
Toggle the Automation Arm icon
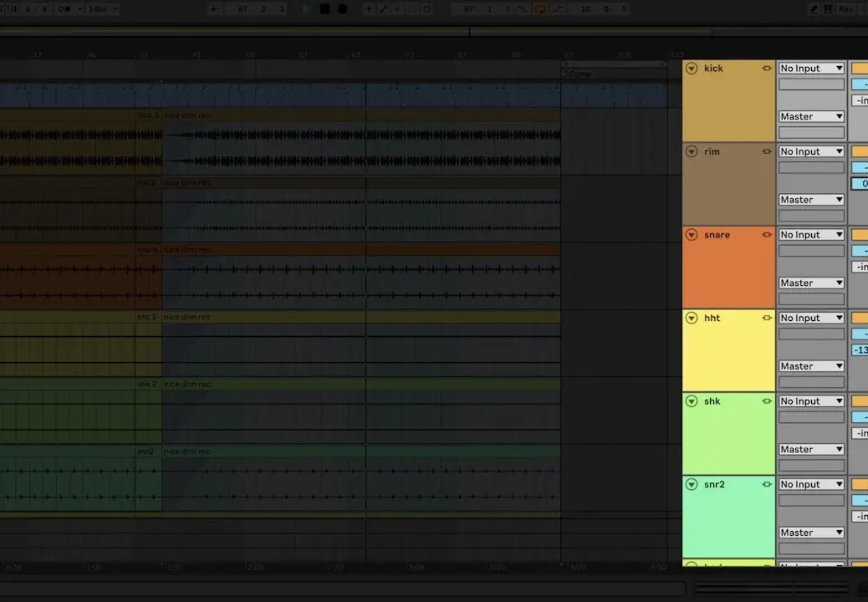click(383, 9)
